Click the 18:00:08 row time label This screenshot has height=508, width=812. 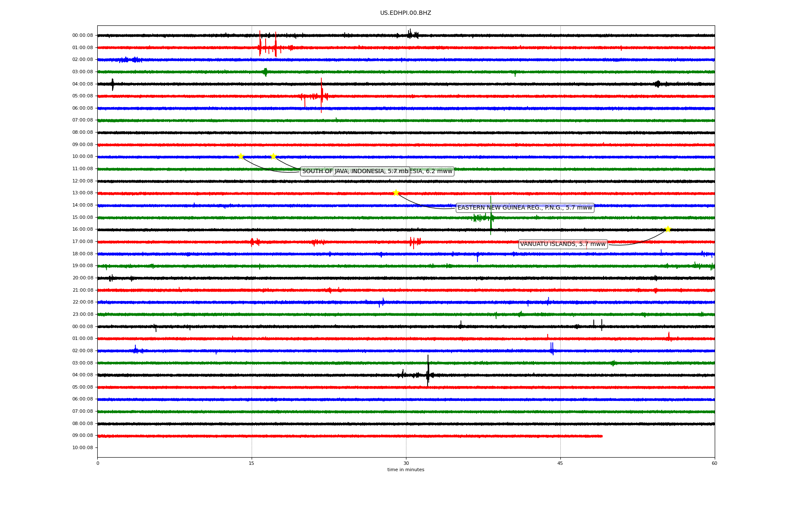click(82, 254)
